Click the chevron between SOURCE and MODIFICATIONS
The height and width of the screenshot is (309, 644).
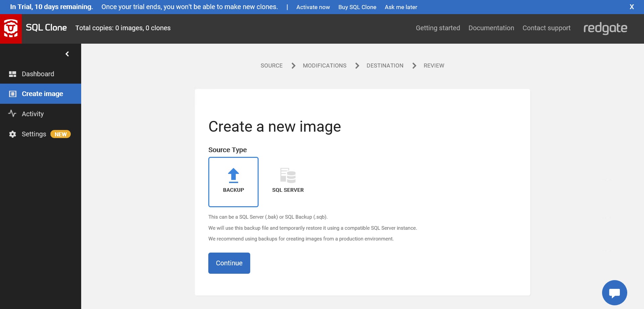tap(293, 65)
